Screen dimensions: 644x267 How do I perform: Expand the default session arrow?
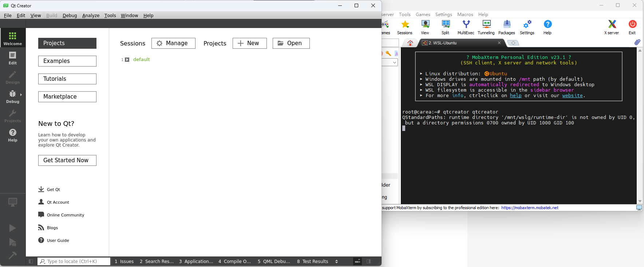[127, 60]
